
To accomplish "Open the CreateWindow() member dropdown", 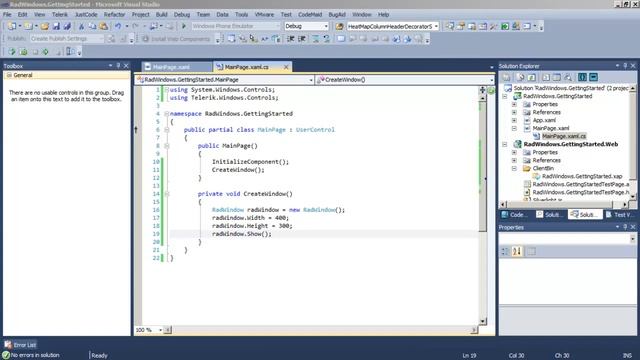I will click(x=491, y=80).
